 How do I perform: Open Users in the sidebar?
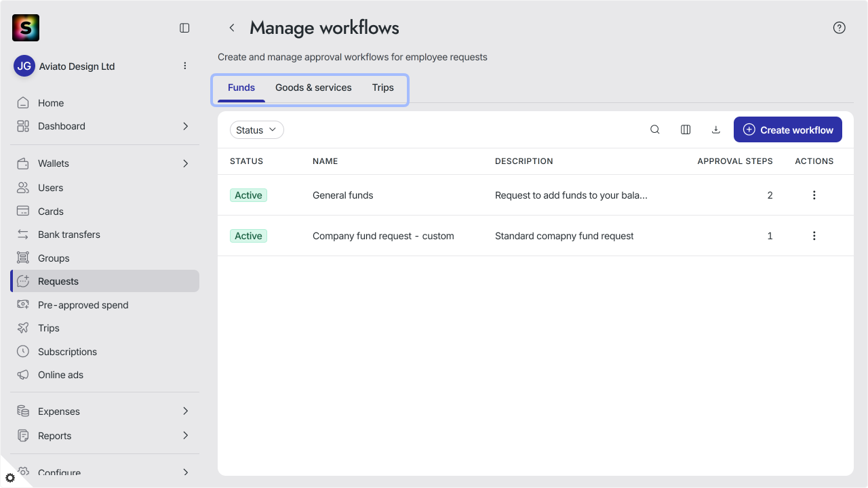[x=104, y=188]
